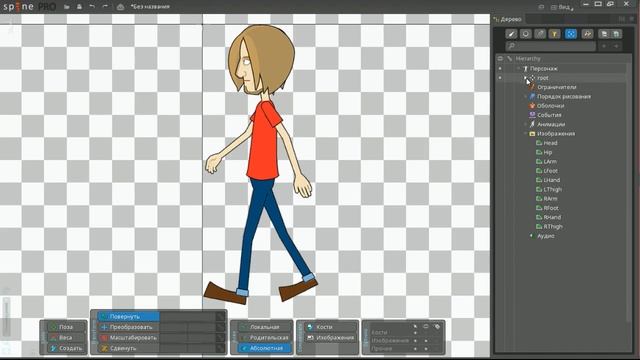
Task: Expand the Порядок рисования node
Action: (x=525, y=96)
